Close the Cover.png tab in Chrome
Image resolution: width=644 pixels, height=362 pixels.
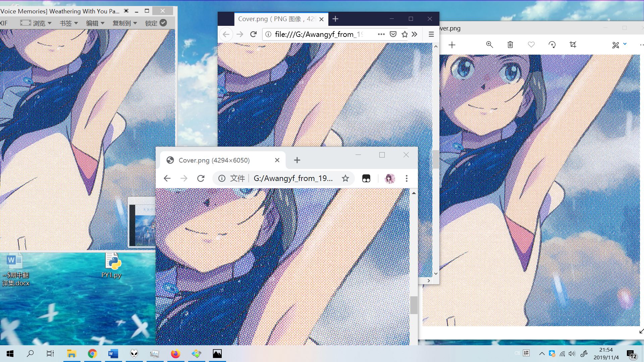tap(277, 160)
